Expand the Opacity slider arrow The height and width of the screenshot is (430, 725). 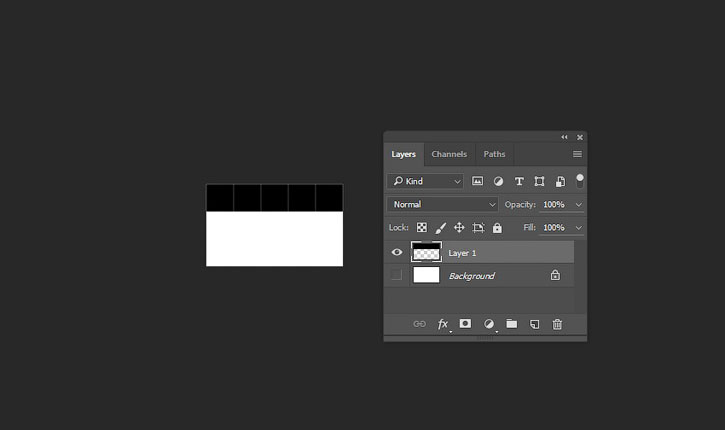pyautogui.click(x=578, y=204)
